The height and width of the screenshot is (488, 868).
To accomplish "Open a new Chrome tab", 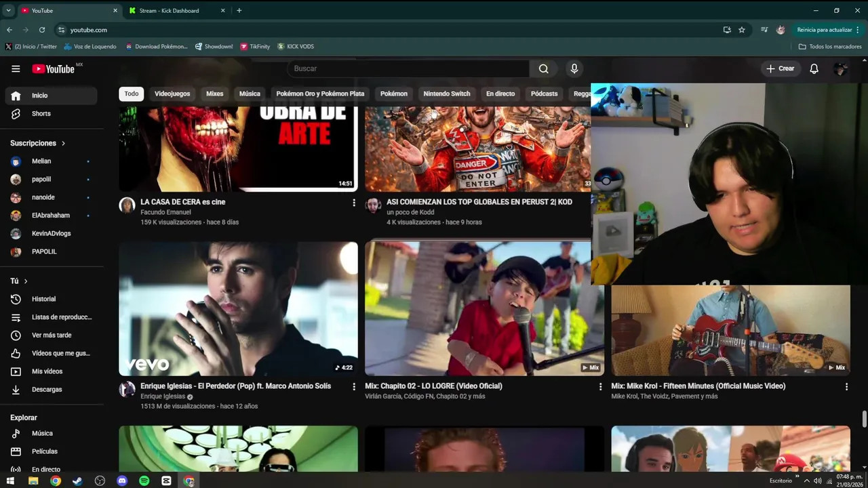I will (x=239, y=10).
